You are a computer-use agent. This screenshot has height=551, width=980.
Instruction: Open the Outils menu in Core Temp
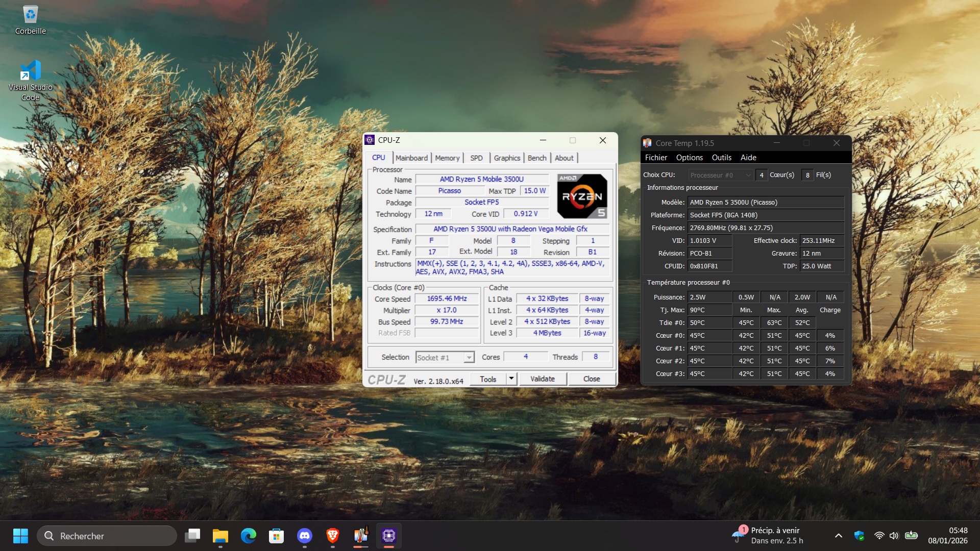(x=721, y=158)
